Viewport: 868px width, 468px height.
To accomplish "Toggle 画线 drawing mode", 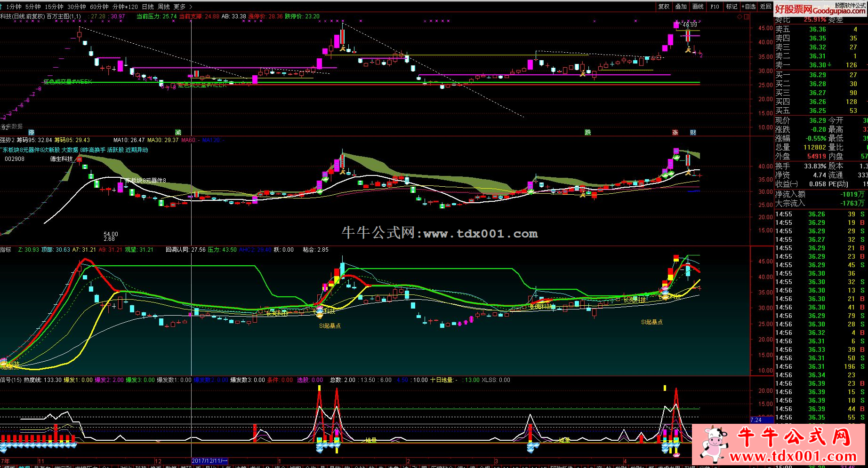I will (x=698, y=7).
